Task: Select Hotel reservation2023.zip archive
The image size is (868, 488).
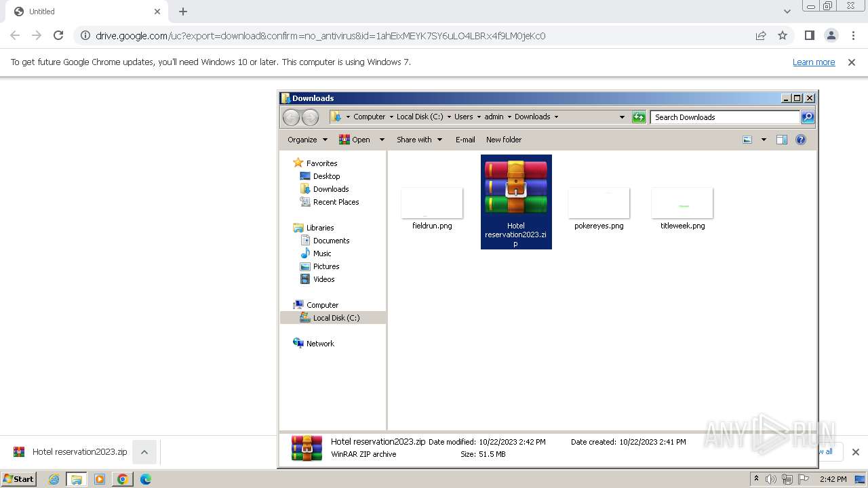Action: 516,202
